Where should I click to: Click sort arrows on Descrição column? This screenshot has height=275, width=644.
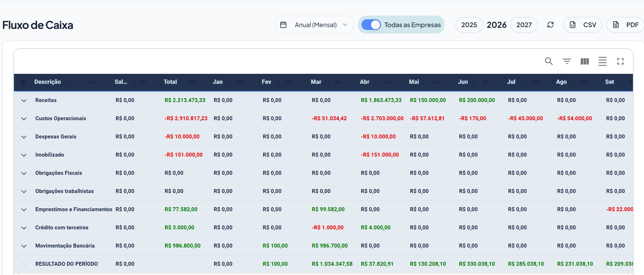[x=67, y=82]
